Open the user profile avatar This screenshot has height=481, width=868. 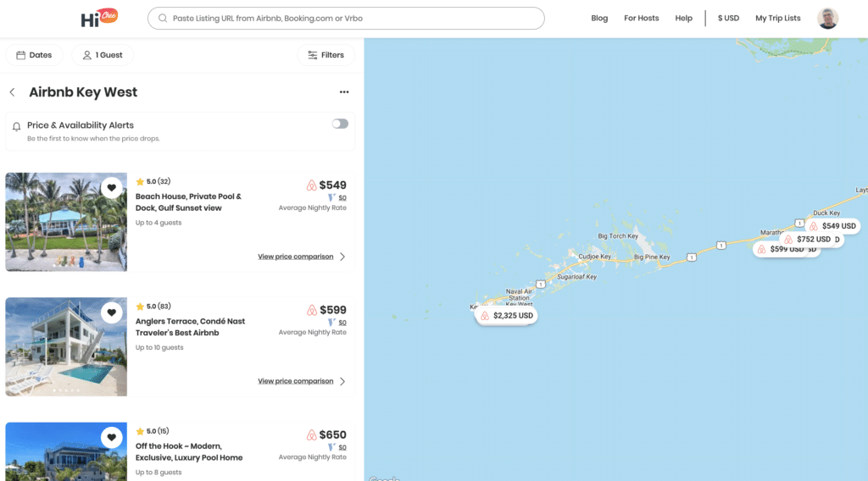[827, 19]
